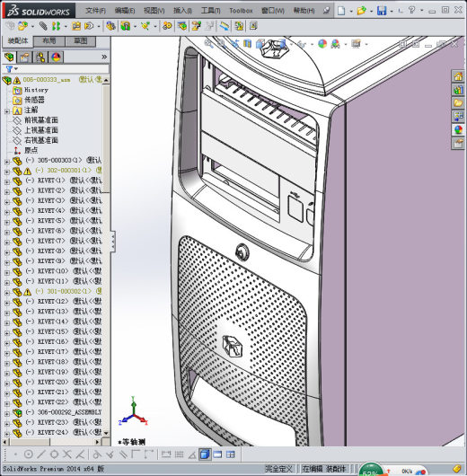Select the History item in tree

coord(36,90)
